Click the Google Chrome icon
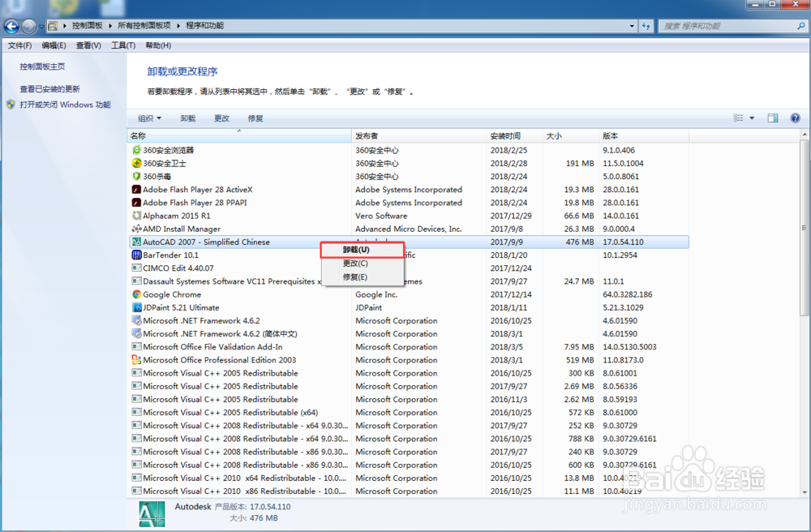This screenshot has width=811, height=532. tap(136, 294)
